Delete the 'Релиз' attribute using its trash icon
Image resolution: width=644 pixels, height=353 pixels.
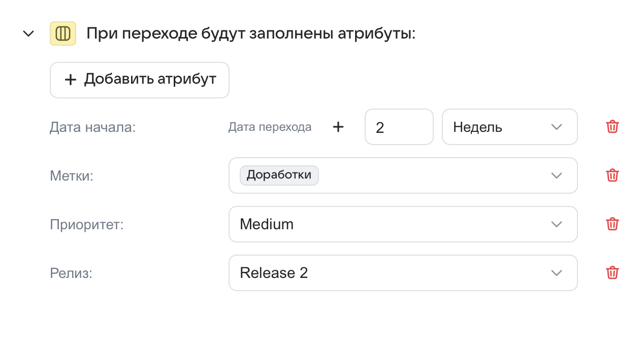pyautogui.click(x=612, y=272)
